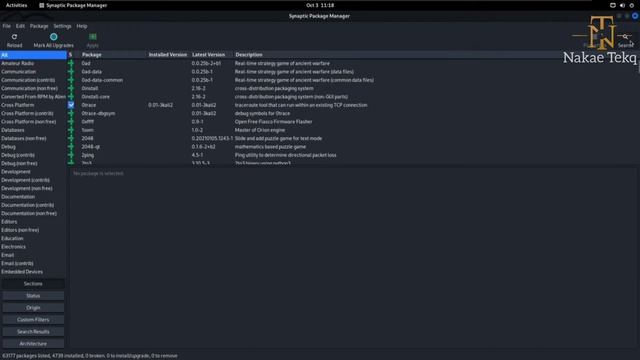Select the Databases section
This screenshot has width=640, height=360.
tap(33, 130)
